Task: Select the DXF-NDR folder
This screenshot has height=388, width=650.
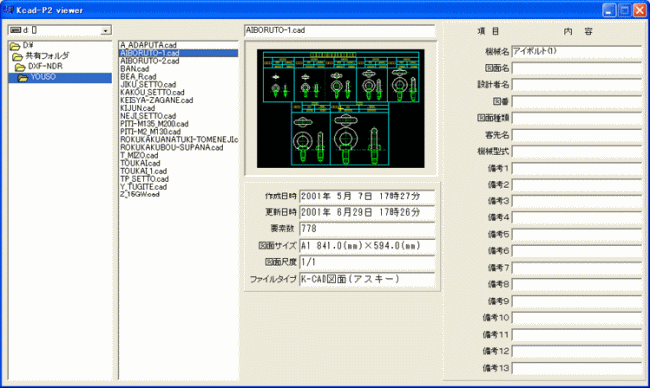Action: (x=45, y=66)
